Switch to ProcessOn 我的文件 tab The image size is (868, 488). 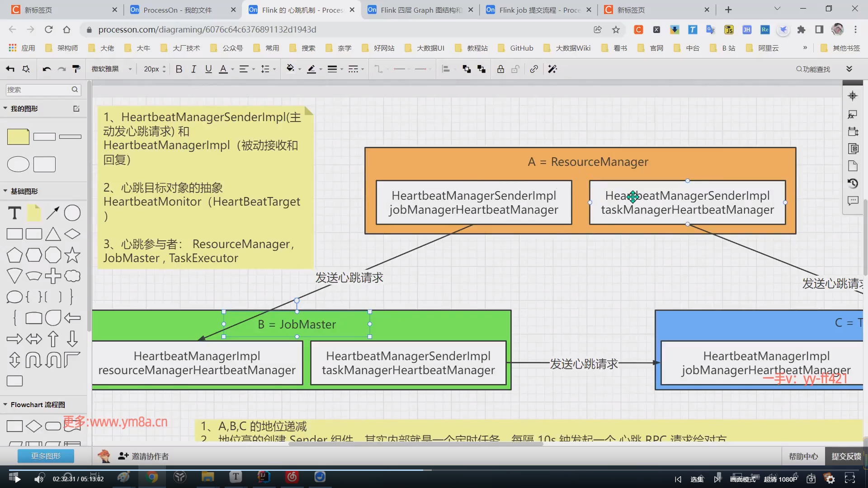(x=177, y=10)
